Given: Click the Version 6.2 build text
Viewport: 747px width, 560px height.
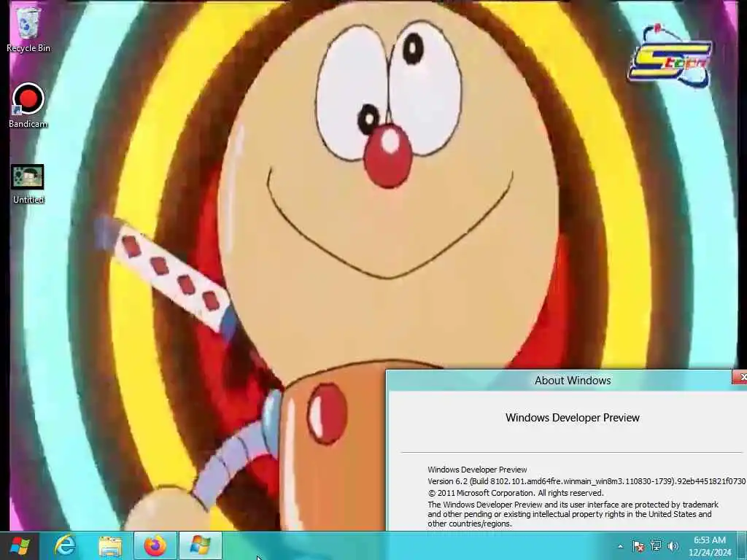Looking at the screenshot, I should 587,481.
